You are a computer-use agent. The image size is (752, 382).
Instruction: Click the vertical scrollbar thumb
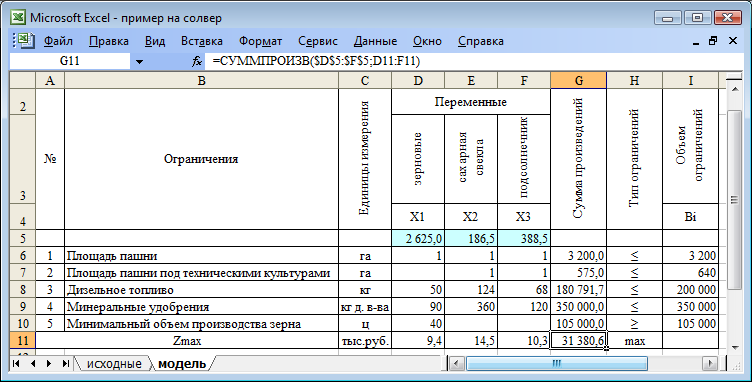tap(735, 199)
